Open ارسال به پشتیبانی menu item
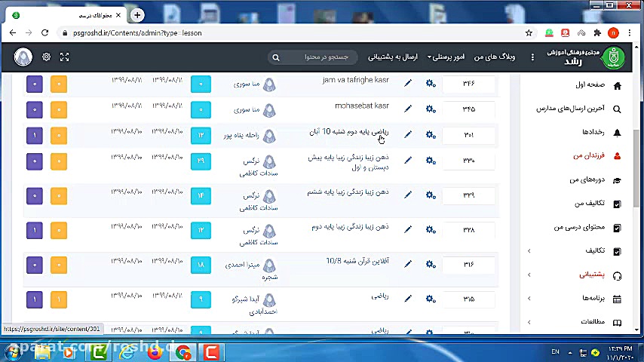The image size is (644, 362). 393,57
